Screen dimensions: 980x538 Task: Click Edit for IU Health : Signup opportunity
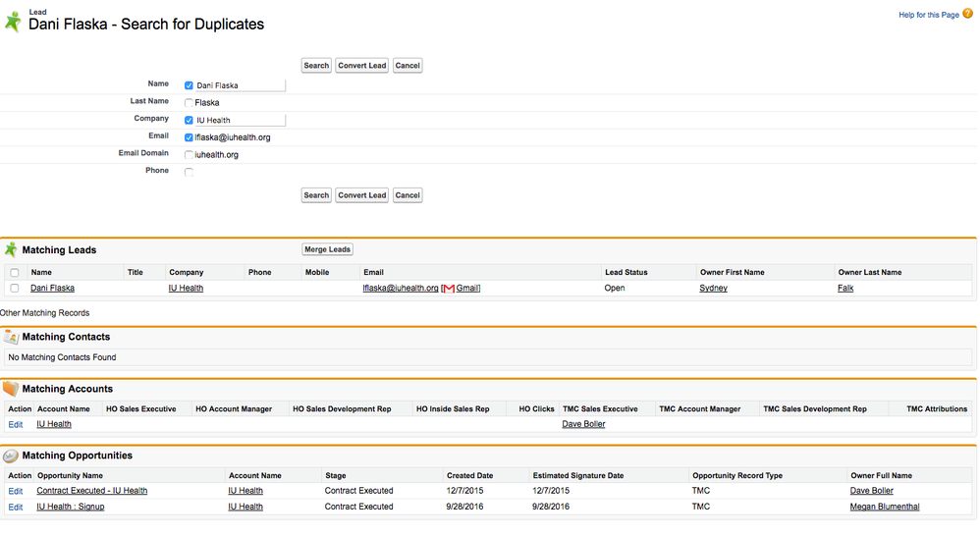click(15, 508)
